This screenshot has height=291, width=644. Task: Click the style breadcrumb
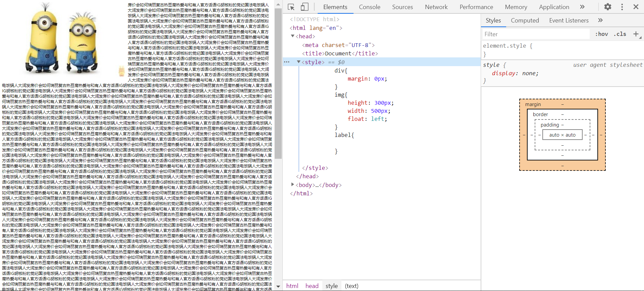pyautogui.click(x=331, y=286)
